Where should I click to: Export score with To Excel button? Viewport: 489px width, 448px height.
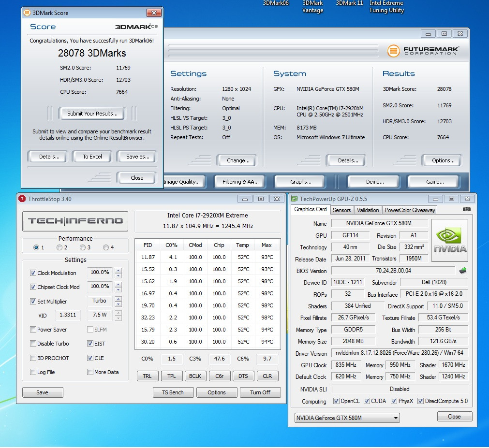click(x=92, y=157)
